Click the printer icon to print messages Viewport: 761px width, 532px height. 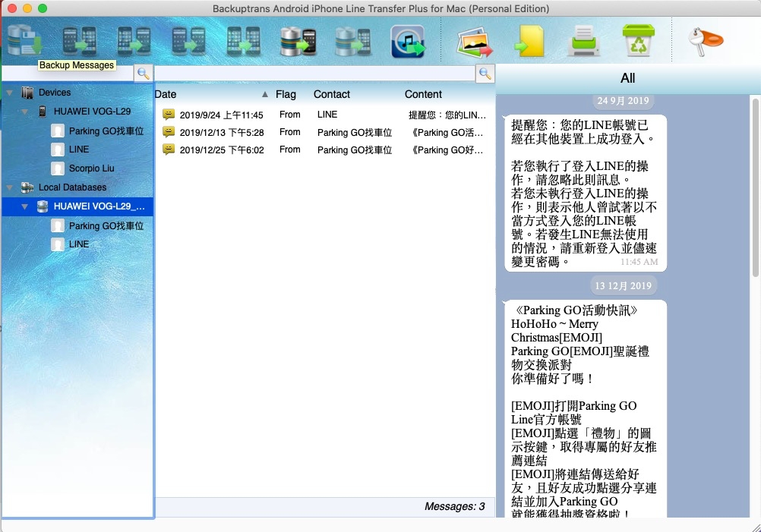pyautogui.click(x=583, y=42)
